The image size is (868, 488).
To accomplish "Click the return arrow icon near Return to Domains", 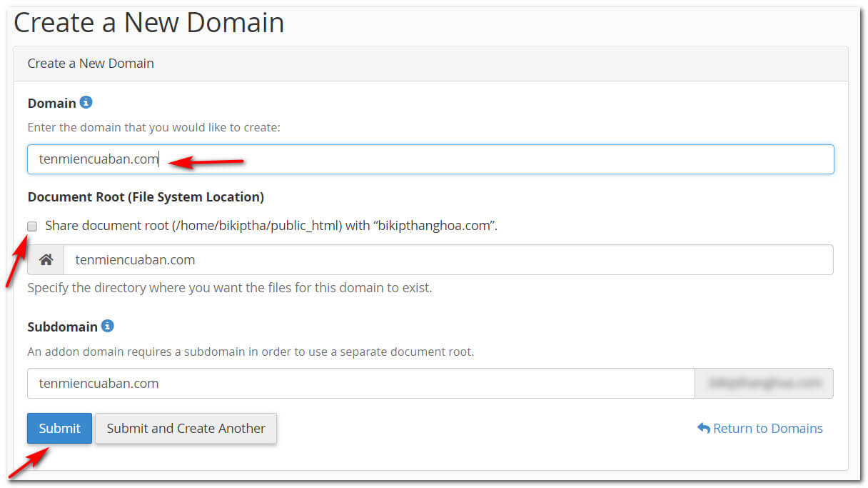I will (x=703, y=428).
